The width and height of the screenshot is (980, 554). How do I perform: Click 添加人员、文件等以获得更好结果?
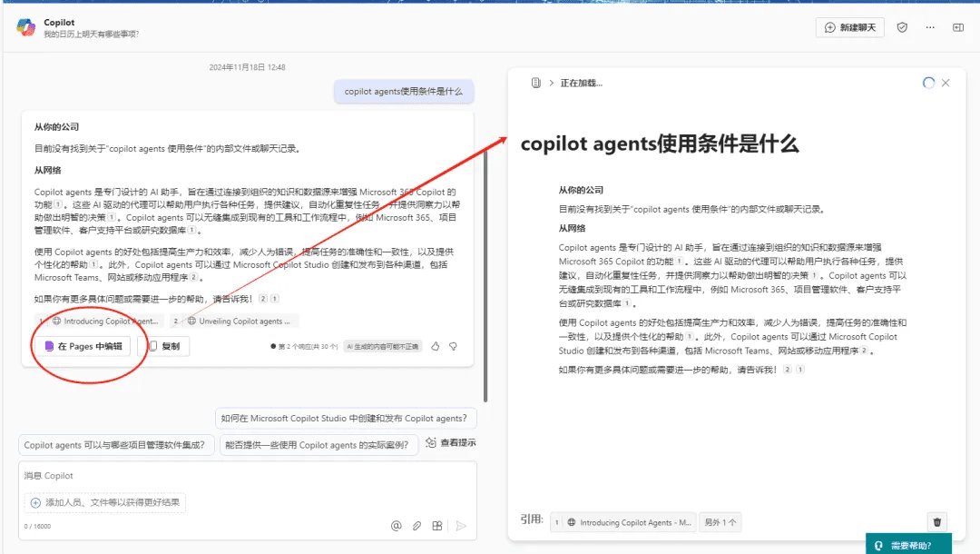[x=105, y=502]
